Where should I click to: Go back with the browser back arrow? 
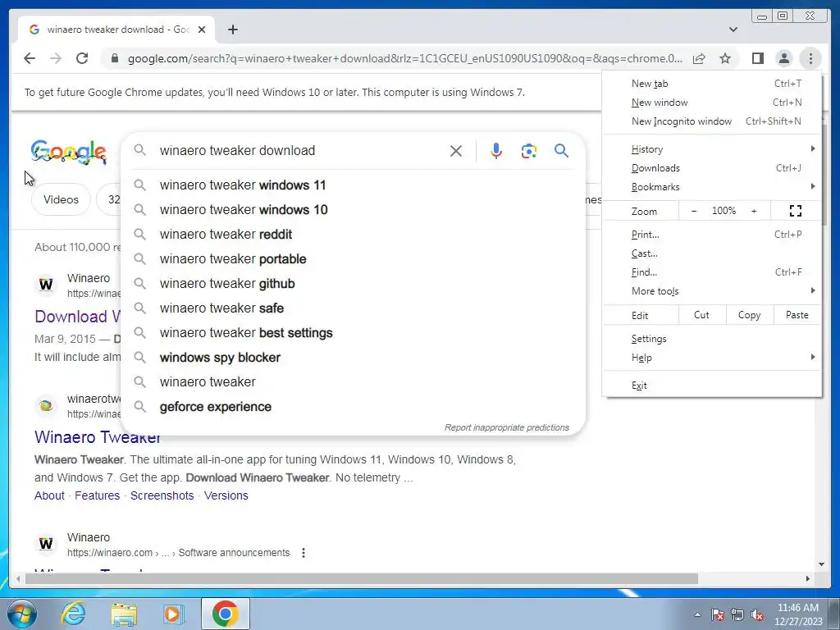pos(30,58)
